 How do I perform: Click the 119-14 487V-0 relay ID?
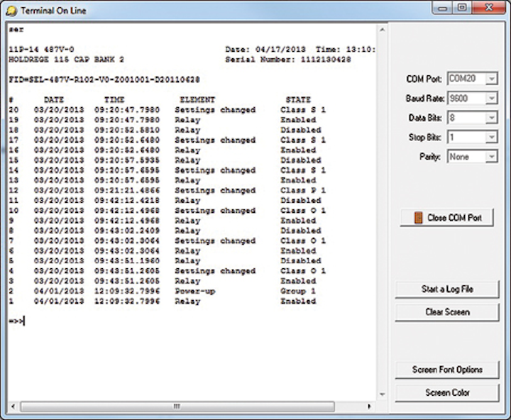pyautogui.click(x=41, y=50)
